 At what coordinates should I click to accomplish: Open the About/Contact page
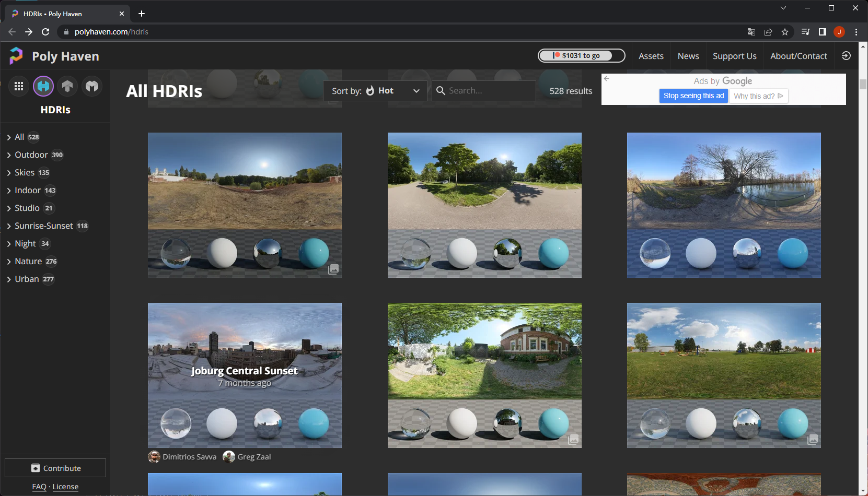pyautogui.click(x=798, y=56)
